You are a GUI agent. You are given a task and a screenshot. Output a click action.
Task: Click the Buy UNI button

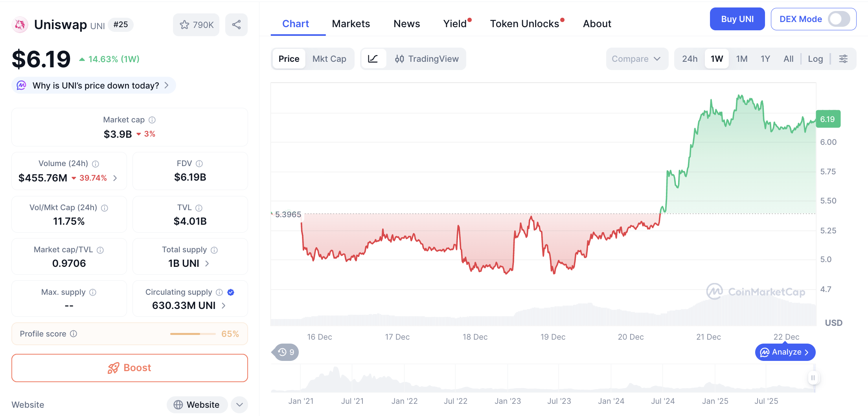point(737,19)
